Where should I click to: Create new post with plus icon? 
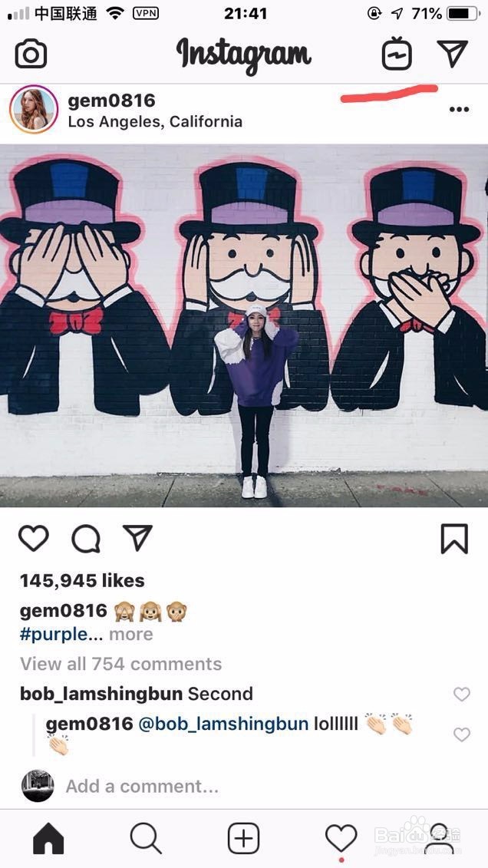[x=243, y=838]
